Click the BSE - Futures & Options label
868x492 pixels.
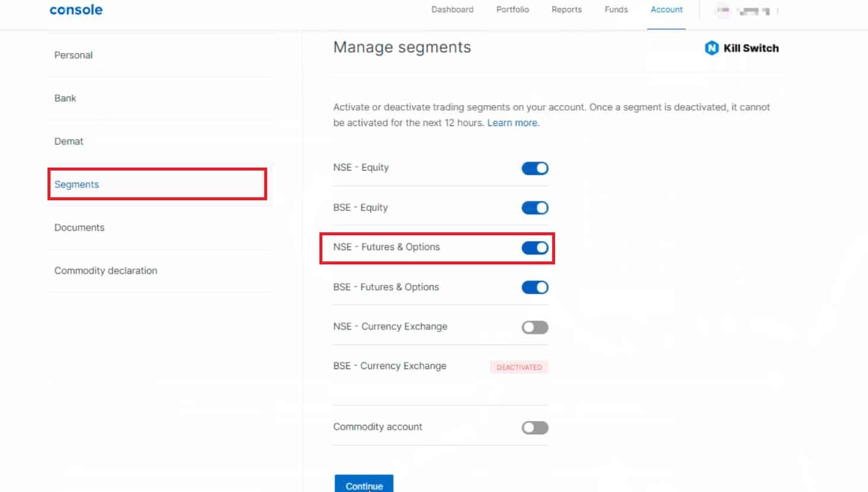386,287
